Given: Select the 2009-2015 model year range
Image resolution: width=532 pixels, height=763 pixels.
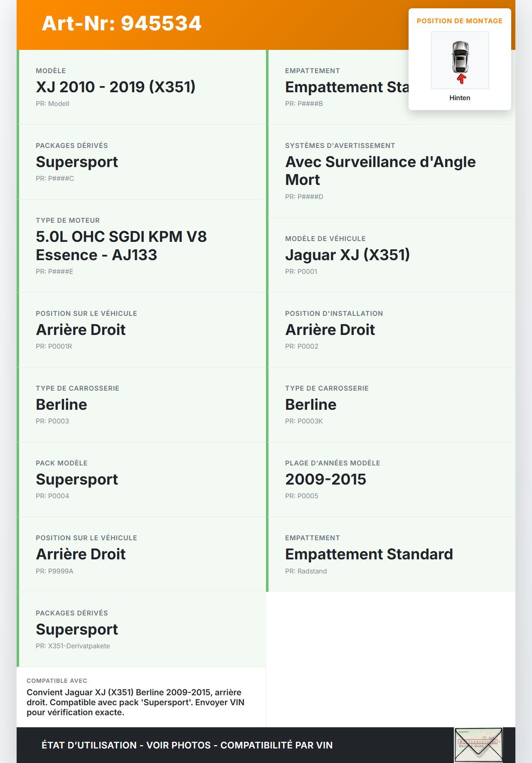Looking at the screenshot, I should point(325,480).
